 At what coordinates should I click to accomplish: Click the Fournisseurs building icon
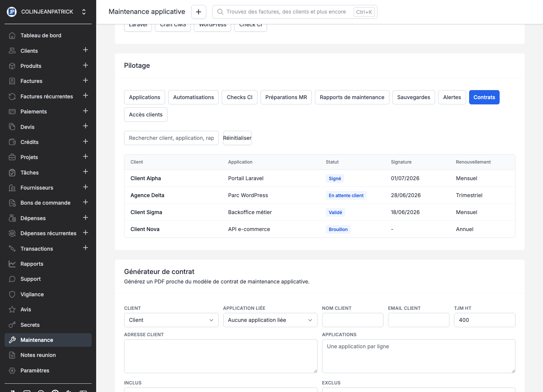click(12, 188)
